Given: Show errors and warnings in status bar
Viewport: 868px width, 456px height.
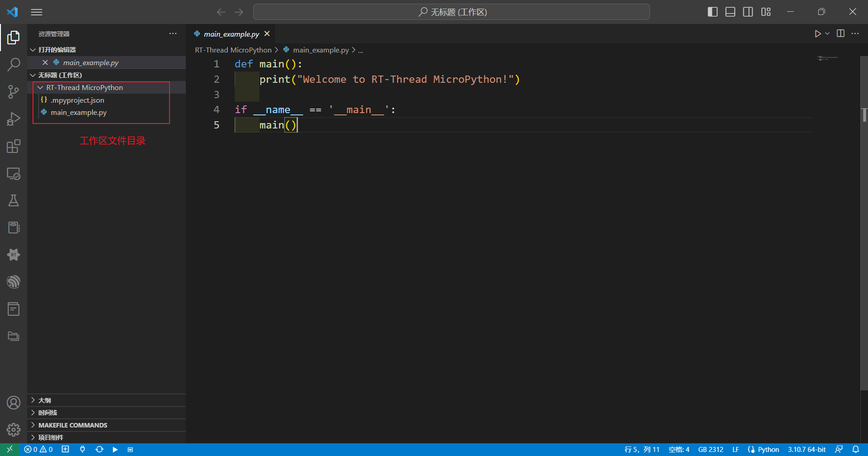Looking at the screenshot, I should pos(38,450).
